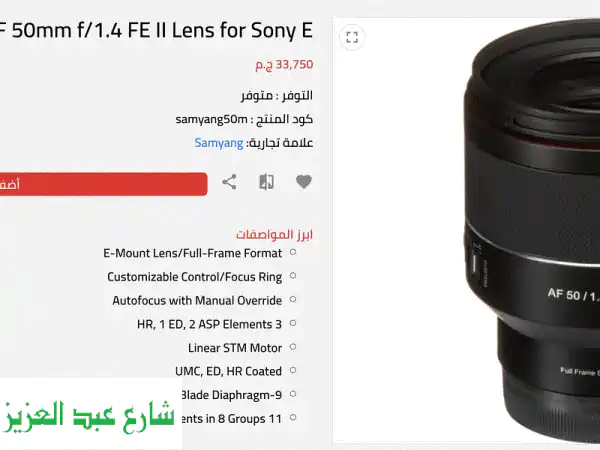The width and height of the screenshot is (600, 450).
Task: Click the HR, ED, ASP Elements item
Action: (x=209, y=324)
